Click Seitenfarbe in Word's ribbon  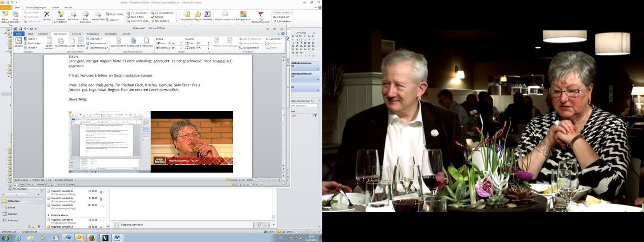tap(133, 42)
